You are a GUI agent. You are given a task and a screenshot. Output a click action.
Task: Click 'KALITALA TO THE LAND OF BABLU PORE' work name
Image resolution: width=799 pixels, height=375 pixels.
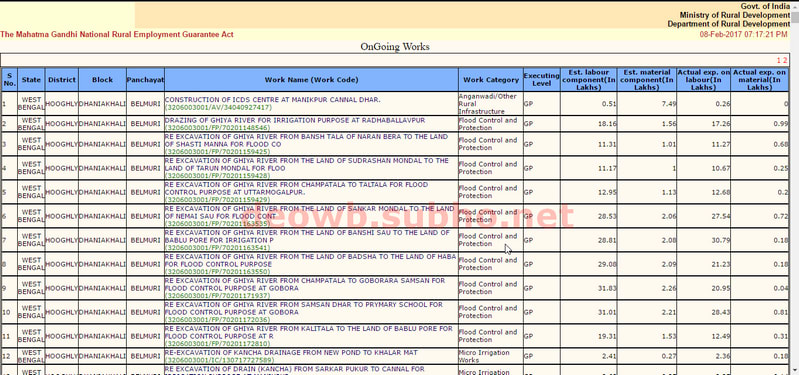(x=309, y=332)
